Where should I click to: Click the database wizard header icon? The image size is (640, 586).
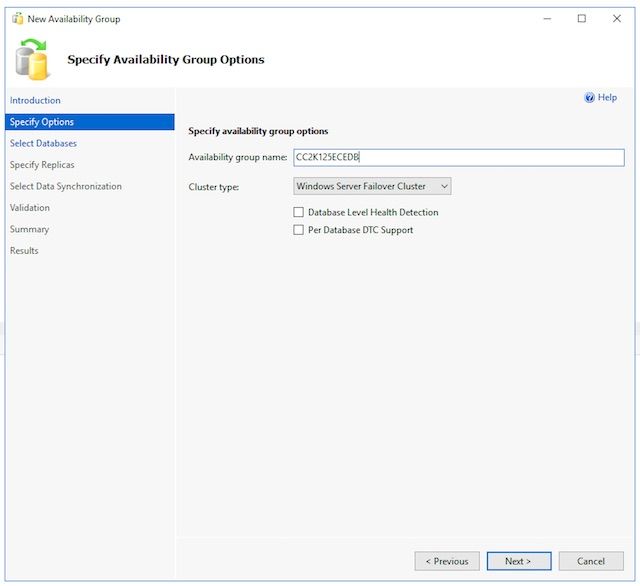click(32, 60)
